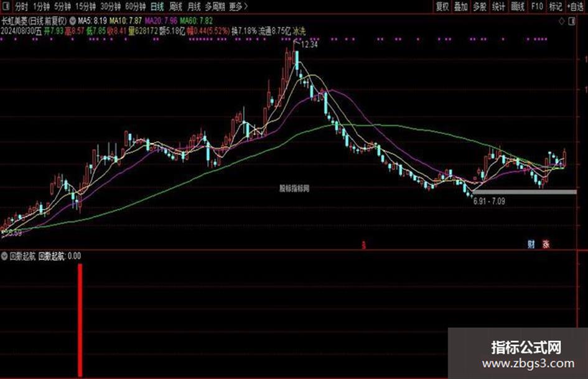
Task: Click the 12.34 peak price label
Action: coord(309,45)
